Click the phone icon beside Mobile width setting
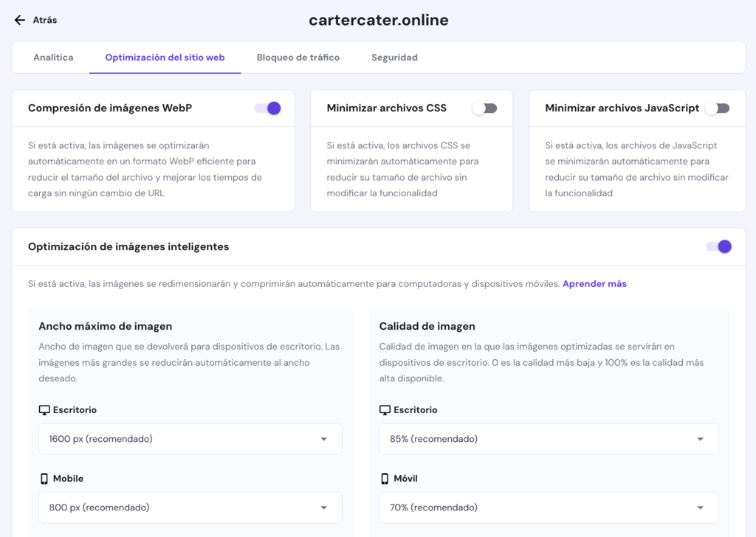 pos(45,478)
